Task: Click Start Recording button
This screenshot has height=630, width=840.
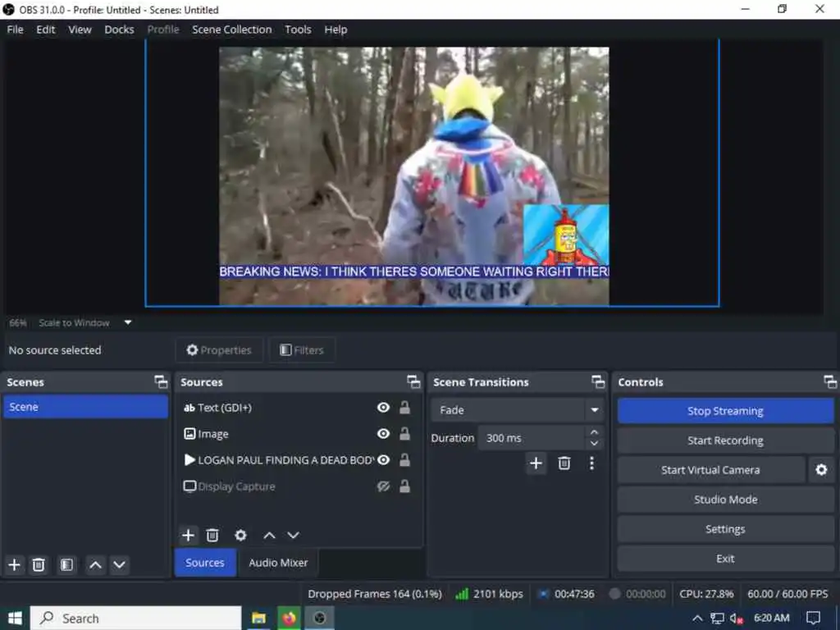Action: tap(725, 441)
